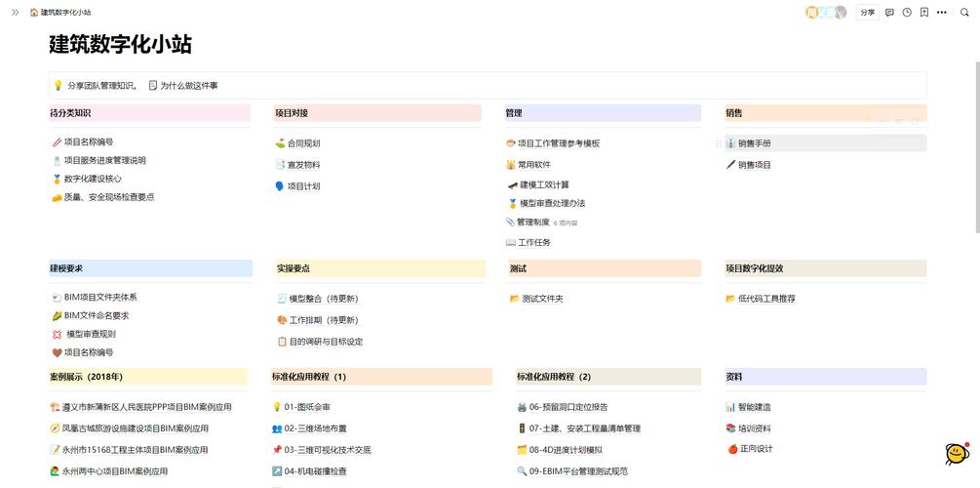Open the 为什么做这件事 page link
Screen dimensions: 980x488
coord(183,86)
